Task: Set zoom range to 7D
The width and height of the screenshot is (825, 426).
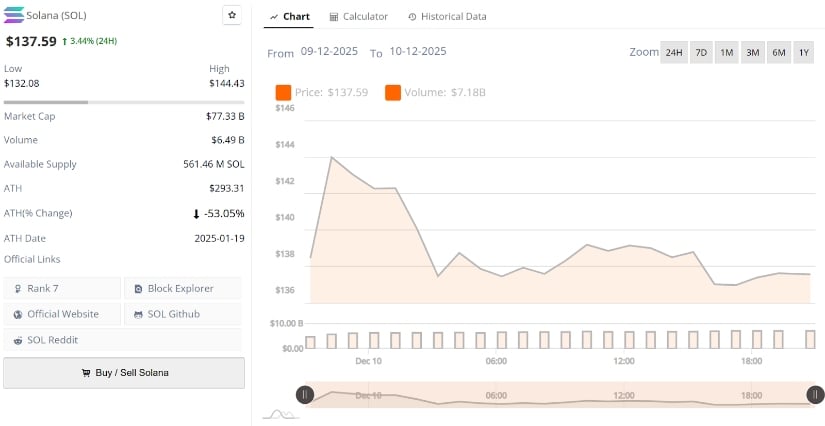Action: pos(701,52)
